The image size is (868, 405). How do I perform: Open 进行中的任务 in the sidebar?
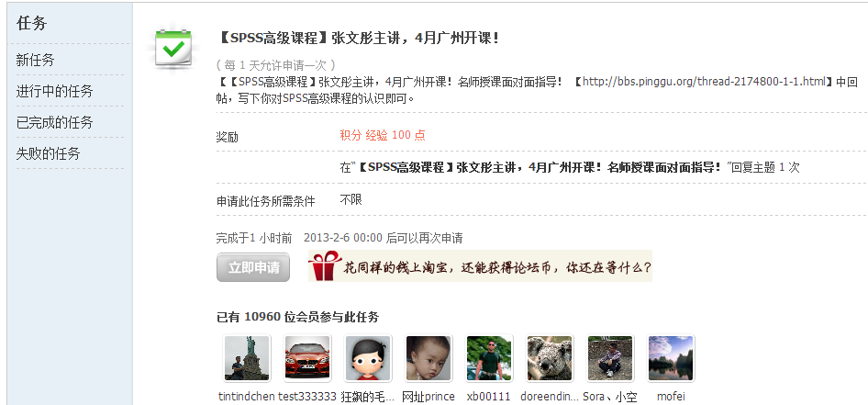click(54, 91)
